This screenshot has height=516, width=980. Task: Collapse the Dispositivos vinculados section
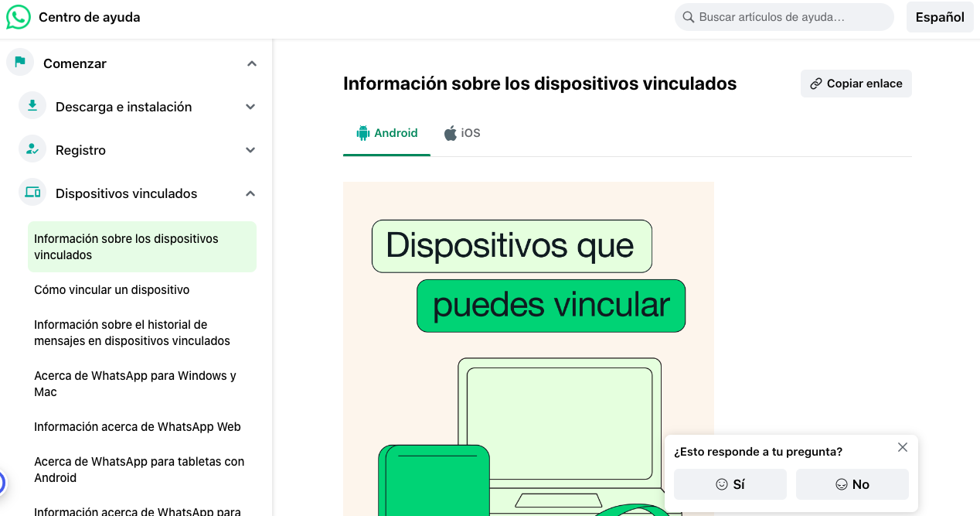tap(250, 193)
